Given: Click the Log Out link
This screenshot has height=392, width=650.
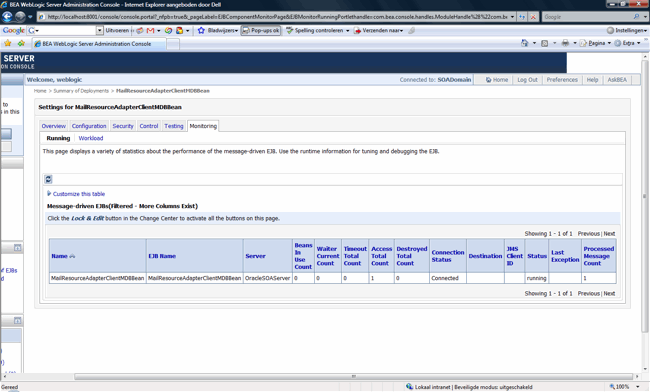Looking at the screenshot, I should 527,80.
